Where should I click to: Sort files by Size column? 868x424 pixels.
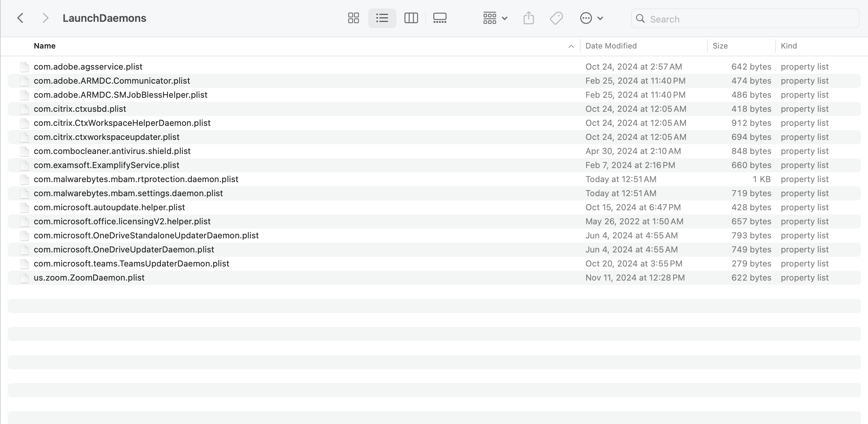(x=720, y=46)
